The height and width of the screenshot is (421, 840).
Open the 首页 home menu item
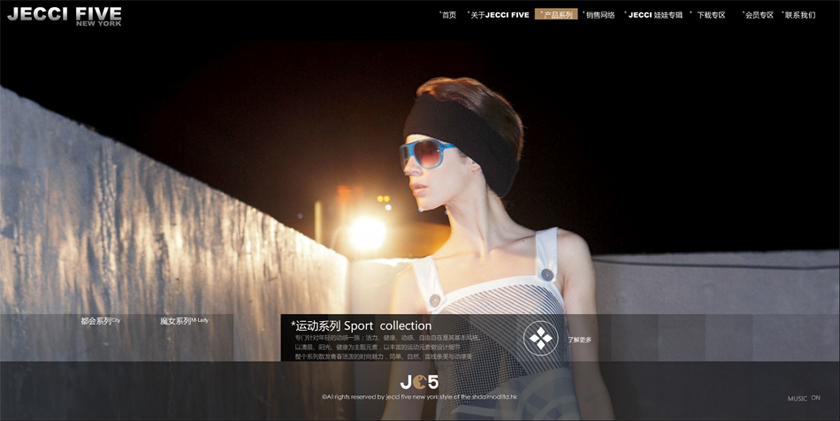pos(448,15)
